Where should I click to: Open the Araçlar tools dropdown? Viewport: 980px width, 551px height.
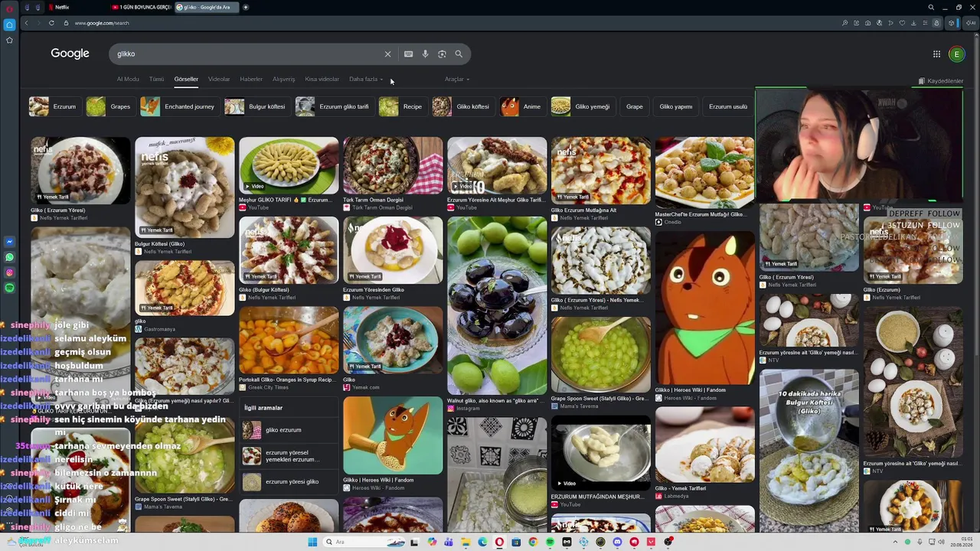coord(457,80)
